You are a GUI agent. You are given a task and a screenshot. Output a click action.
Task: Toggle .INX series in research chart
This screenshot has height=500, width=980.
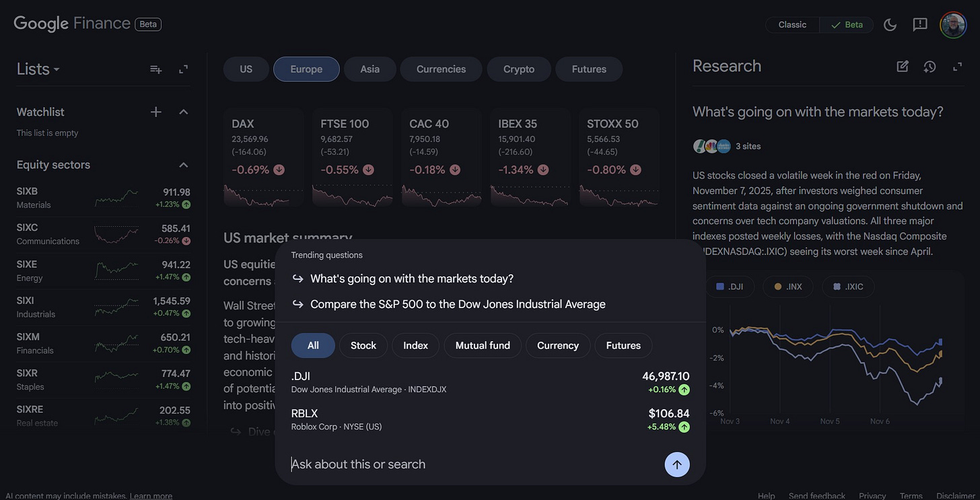787,287
